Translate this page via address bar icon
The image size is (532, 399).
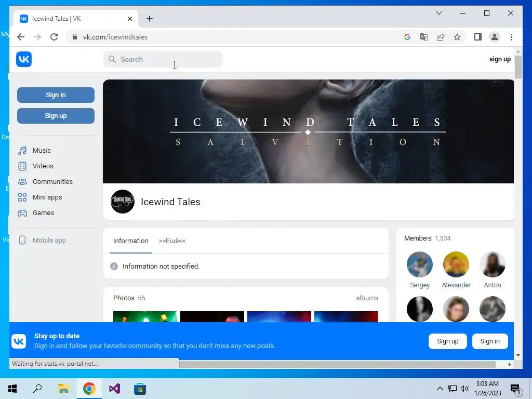point(424,37)
